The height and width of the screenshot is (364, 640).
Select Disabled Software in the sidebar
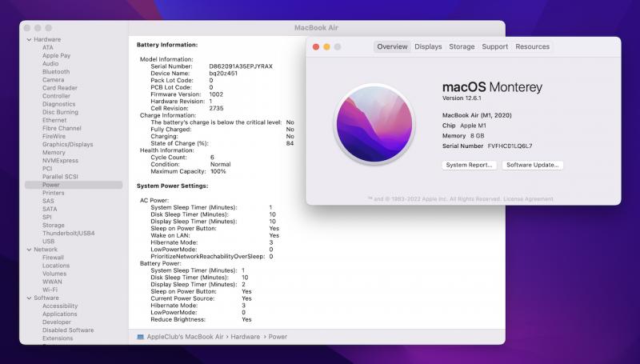point(68,330)
